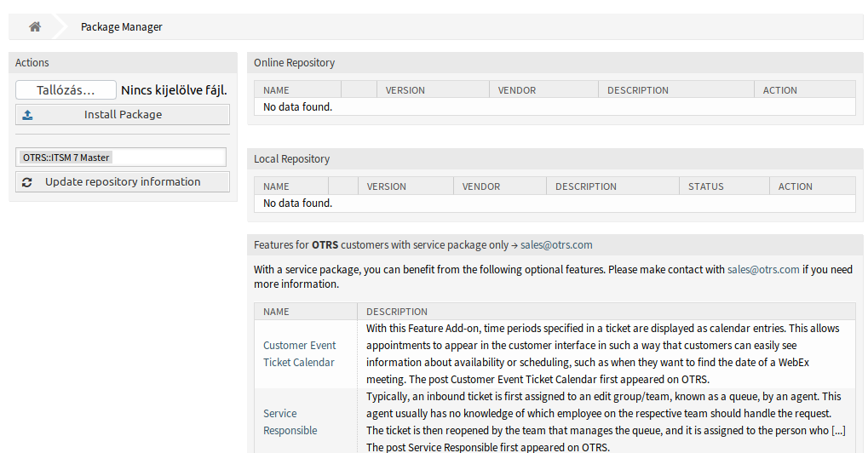868x453 pixels.
Task: Click 'No data found.' in Online Repository
Action: (298, 106)
